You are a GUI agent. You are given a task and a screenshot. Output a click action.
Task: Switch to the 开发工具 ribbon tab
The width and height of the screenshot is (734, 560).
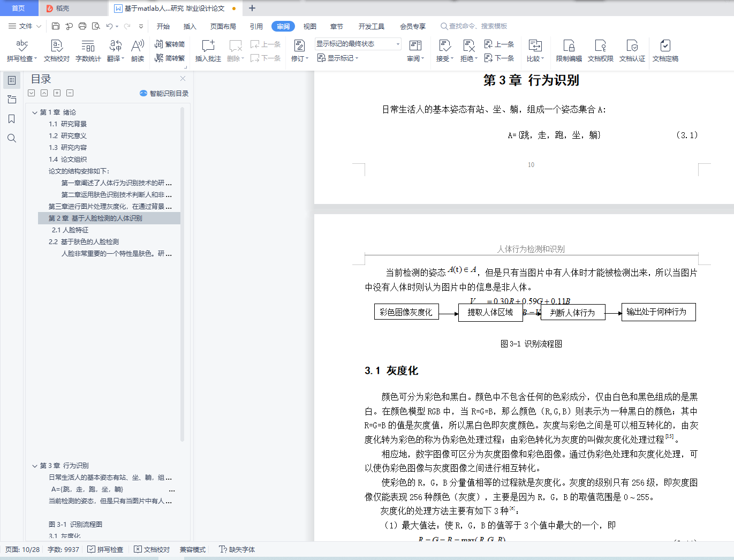tap(372, 26)
